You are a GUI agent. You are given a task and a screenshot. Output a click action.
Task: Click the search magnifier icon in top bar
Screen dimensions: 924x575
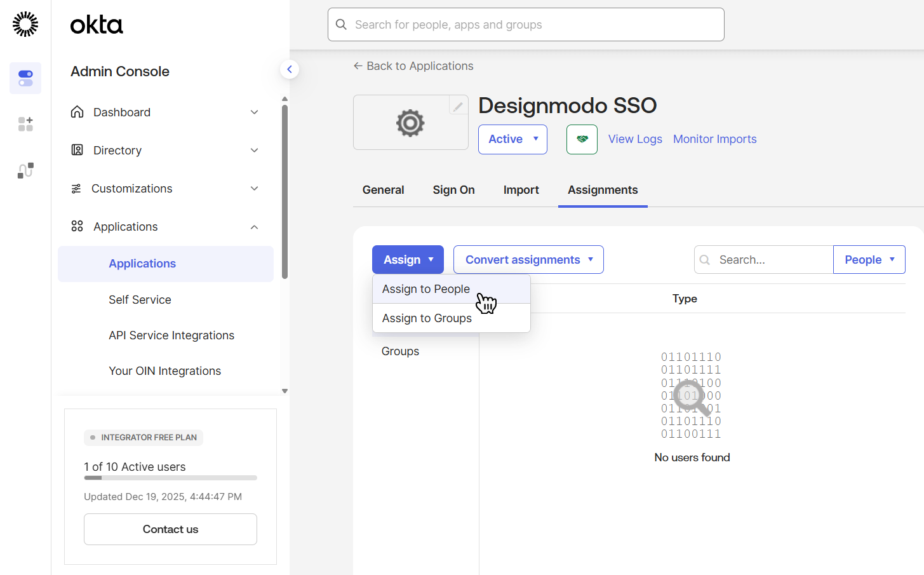341,24
